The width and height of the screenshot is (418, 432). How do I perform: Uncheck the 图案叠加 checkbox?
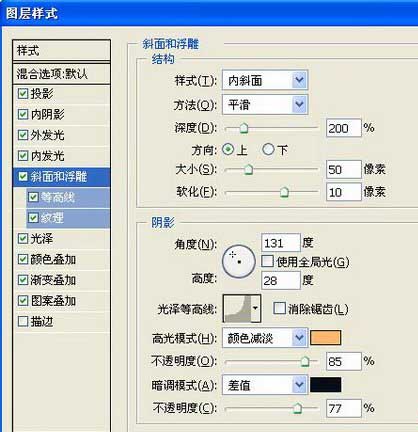point(23,300)
